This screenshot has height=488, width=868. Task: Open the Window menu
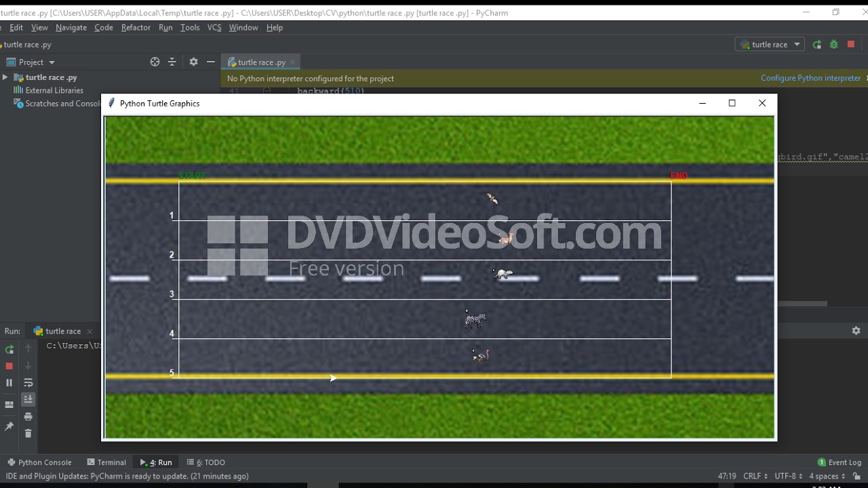pos(243,28)
